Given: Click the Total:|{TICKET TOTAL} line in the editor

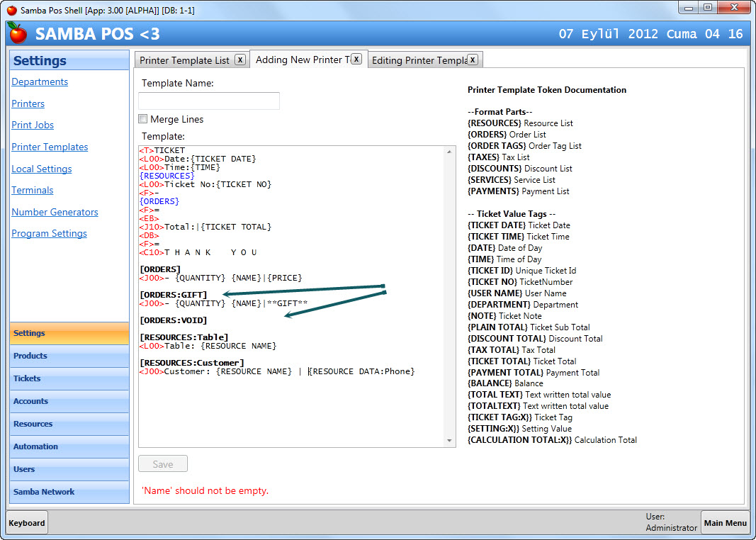Looking at the screenshot, I should coord(205,227).
